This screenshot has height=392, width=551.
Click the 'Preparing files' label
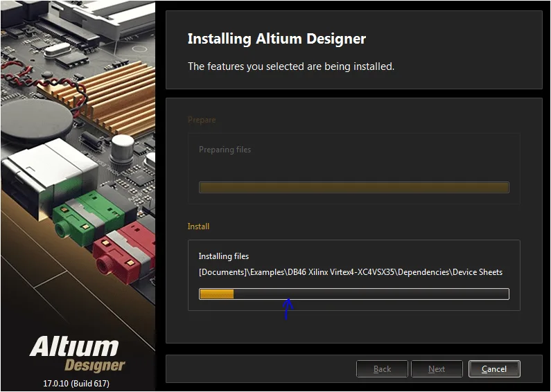click(x=225, y=150)
